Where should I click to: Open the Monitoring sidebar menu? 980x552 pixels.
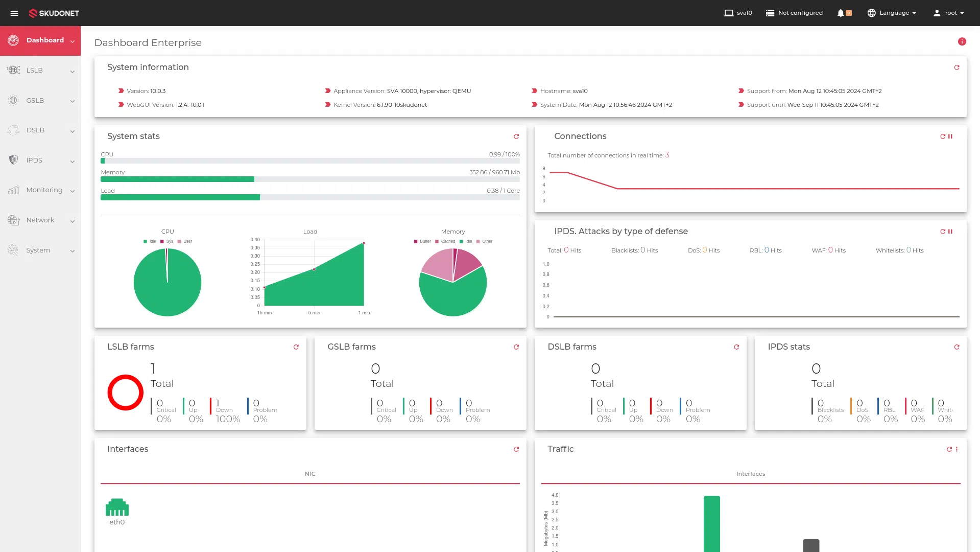coord(40,190)
